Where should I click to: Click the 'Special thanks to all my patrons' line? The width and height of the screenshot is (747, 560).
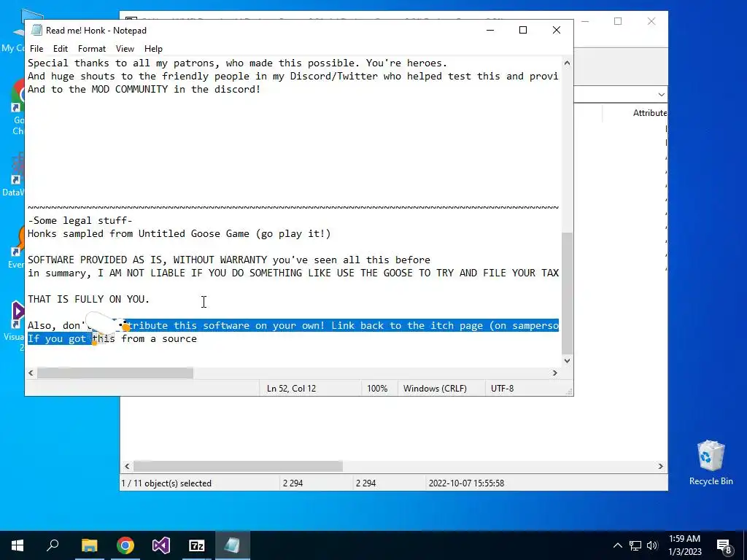pos(237,63)
